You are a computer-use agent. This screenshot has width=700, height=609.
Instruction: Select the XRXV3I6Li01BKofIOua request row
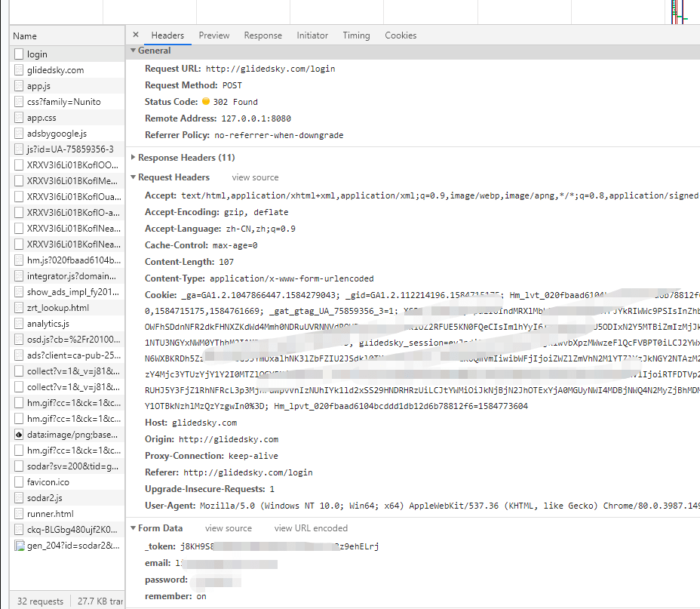tap(67, 197)
